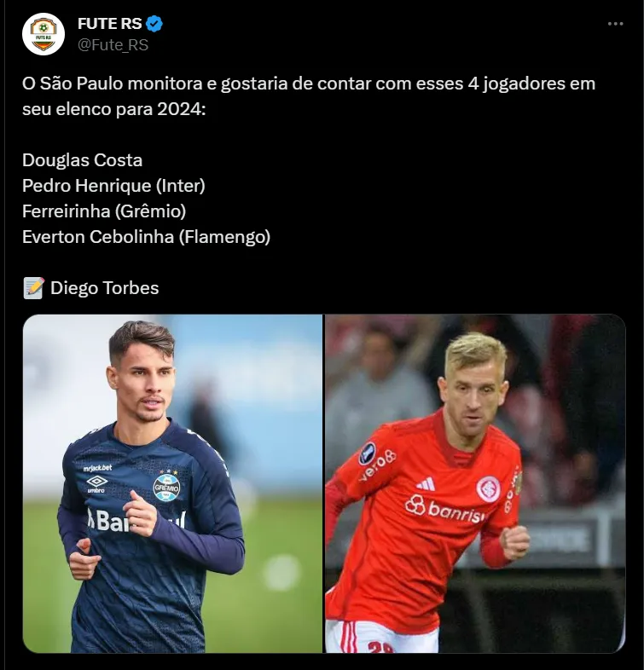Click the 'Douglas Costa' text line
The image size is (644, 670).
pyautogui.click(x=82, y=160)
